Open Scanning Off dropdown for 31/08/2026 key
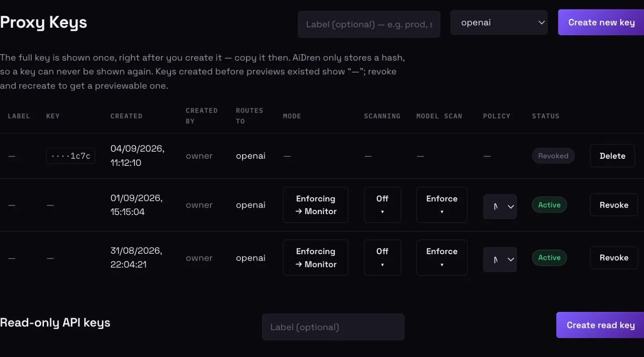644x357 pixels. (x=382, y=258)
